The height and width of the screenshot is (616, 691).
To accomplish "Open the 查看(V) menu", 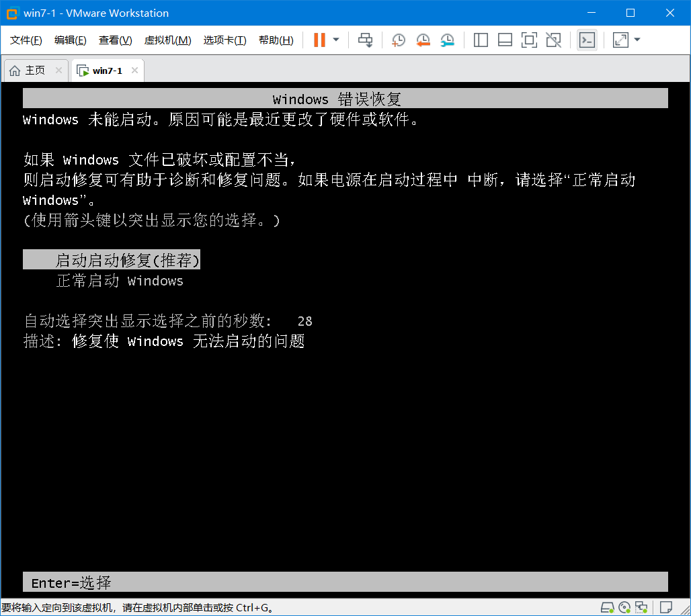I will coord(116,40).
